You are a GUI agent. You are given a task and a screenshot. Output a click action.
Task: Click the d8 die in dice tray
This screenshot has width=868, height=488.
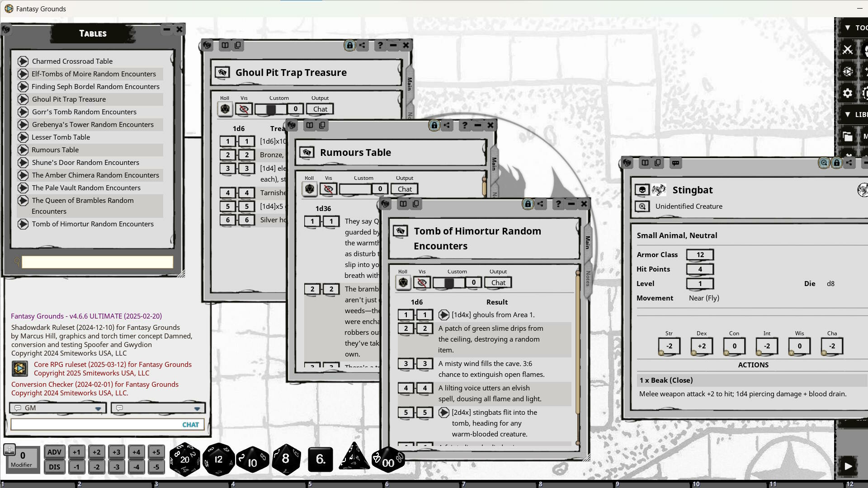[x=286, y=459]
